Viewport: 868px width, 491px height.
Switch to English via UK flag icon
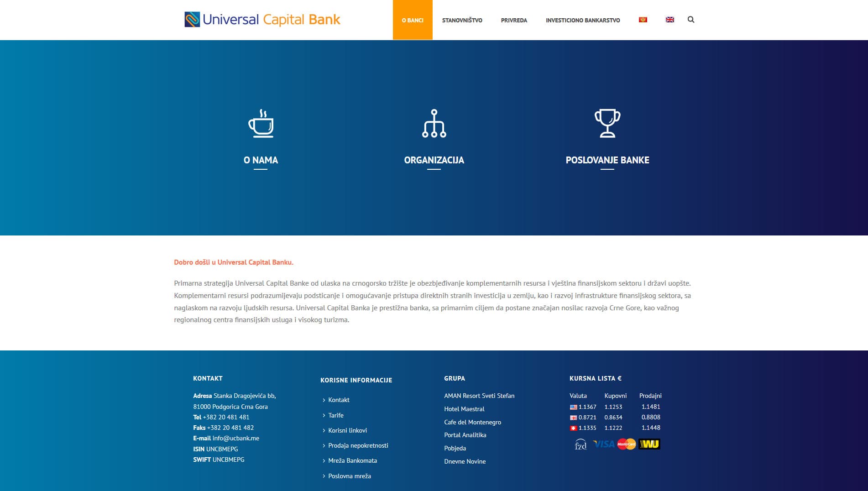[x=670, y=20]
